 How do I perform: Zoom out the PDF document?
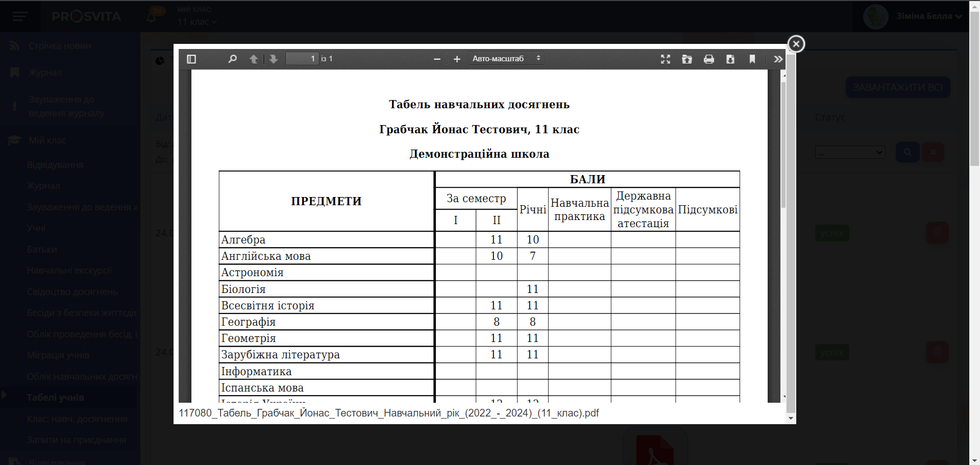click(437, 59)
